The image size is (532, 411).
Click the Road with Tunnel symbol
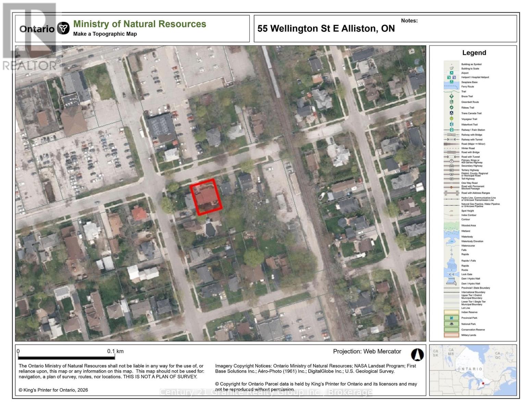pos(451,157)
